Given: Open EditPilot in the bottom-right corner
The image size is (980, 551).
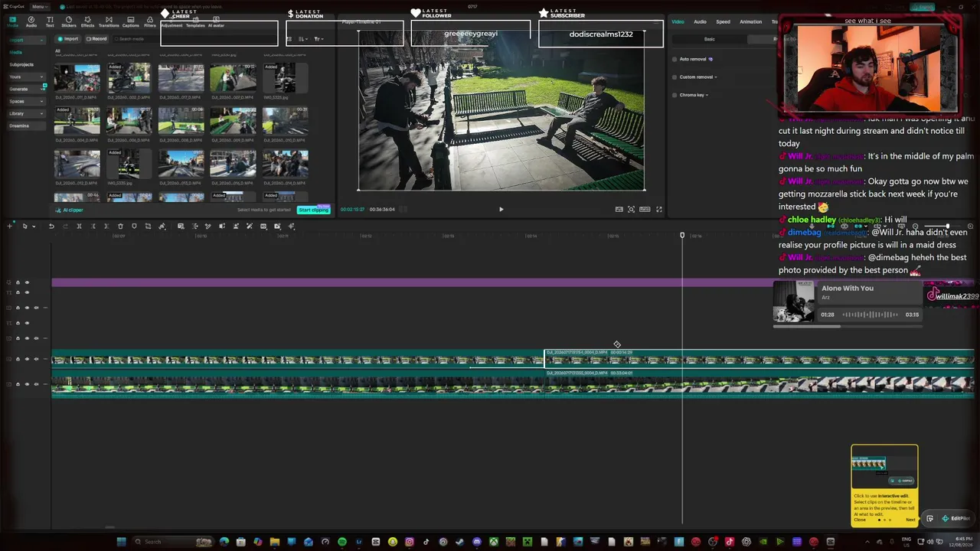Looking at the screenshot, I should click(x=956, y=518).
